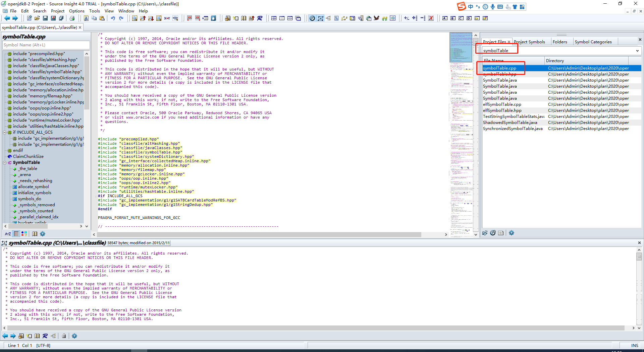Open a file using the open folder icon
Viewport: 644px width, 352px height.
[37, 18]
